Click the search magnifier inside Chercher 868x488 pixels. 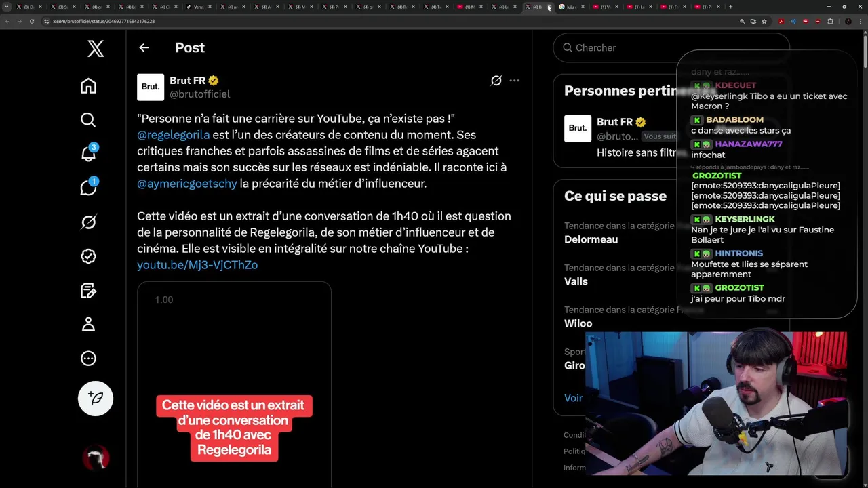tap(568, 47)
